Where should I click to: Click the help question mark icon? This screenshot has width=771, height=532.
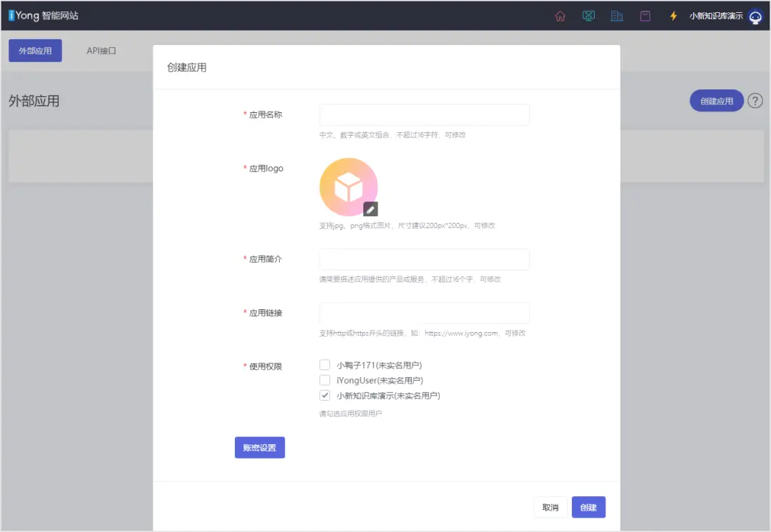(x=755, y=101)
